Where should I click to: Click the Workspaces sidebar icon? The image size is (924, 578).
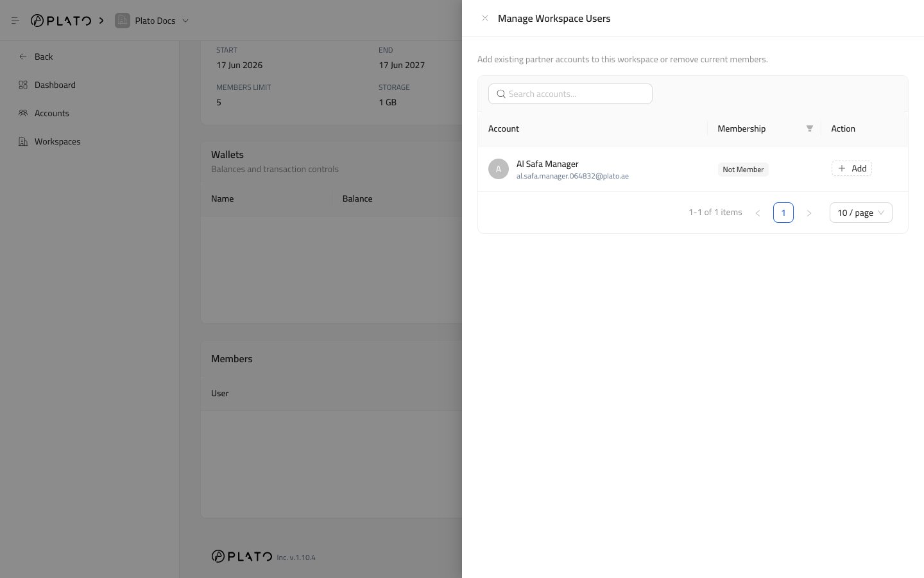click(x=23, y=141)
